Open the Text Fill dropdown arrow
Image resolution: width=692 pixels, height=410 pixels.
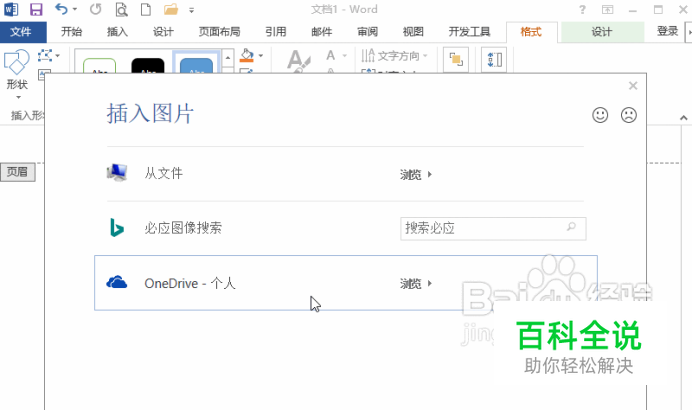345,56
